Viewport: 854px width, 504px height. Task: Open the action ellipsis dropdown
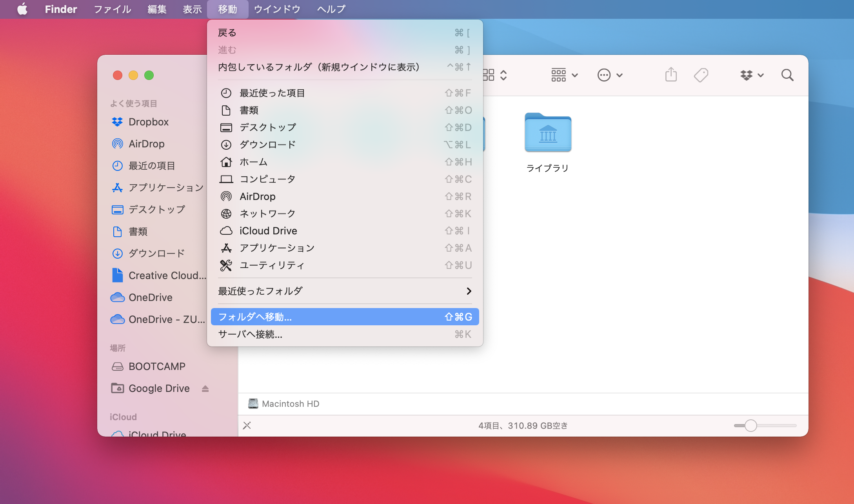pos(610,75)
